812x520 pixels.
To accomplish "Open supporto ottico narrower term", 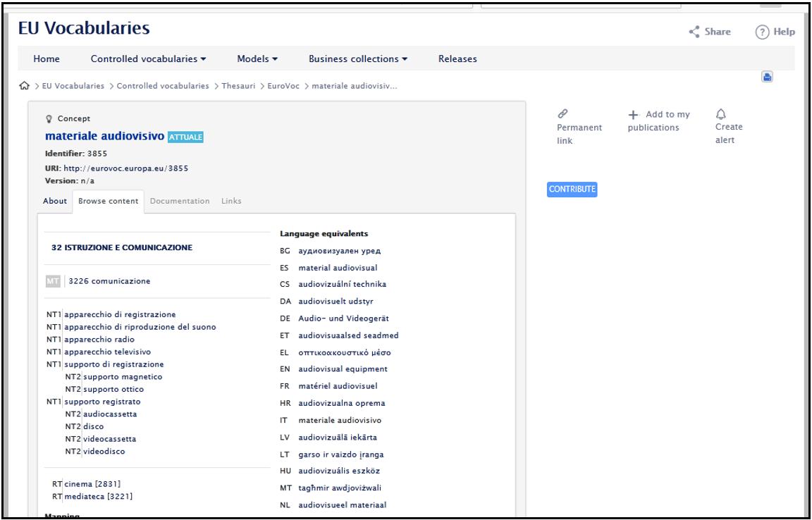I will [113, 389].
